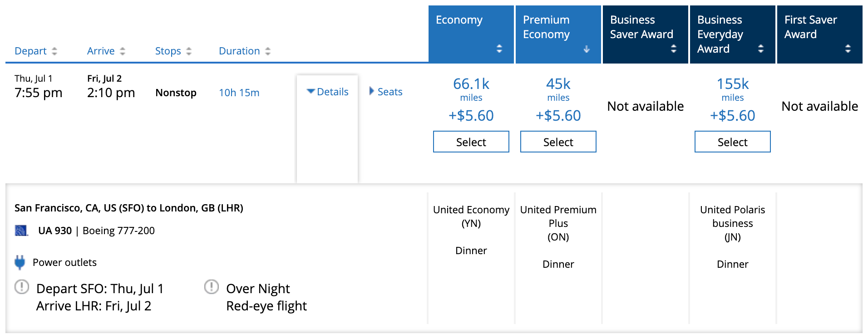Sort flights by Stops
The height and width of the screenshot is (334, 868).
click(173, 51)
